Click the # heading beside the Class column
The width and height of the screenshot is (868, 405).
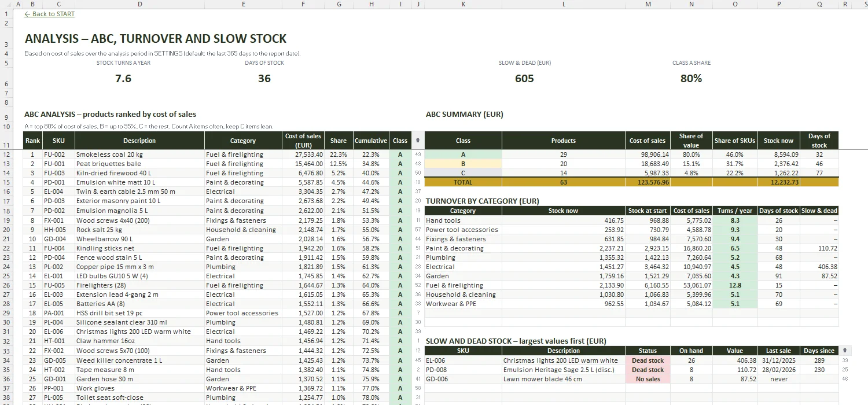click(x=418, y=141)
